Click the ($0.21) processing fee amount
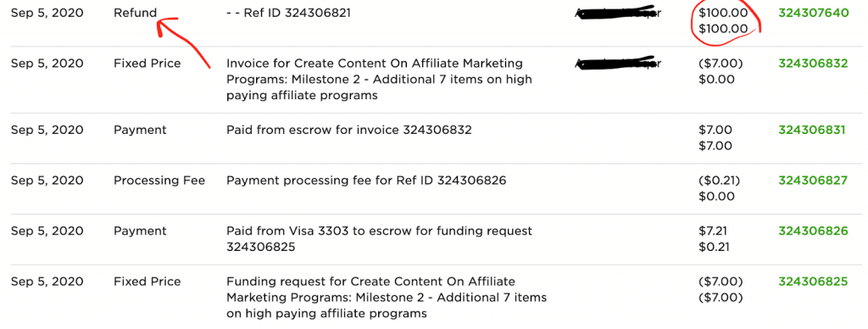The image size is (868, 329). [x=719, y=180]
